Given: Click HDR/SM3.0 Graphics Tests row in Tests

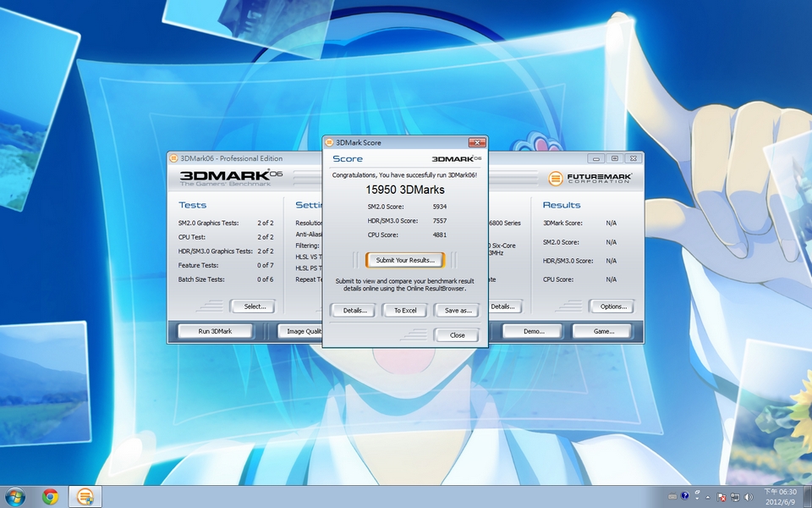Looking at the screenshot, I should coord(226,251).
